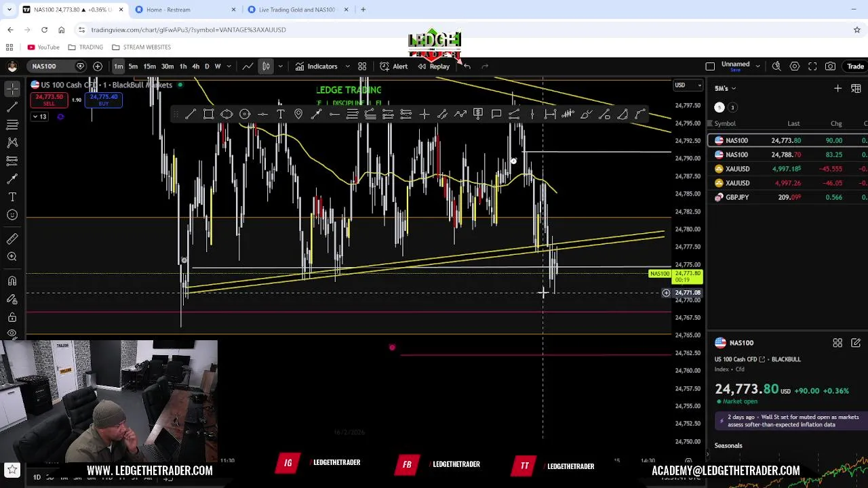Viewport: 868px width, 488px height.
Task: Open the layout setup square icon
Action: 710,66
